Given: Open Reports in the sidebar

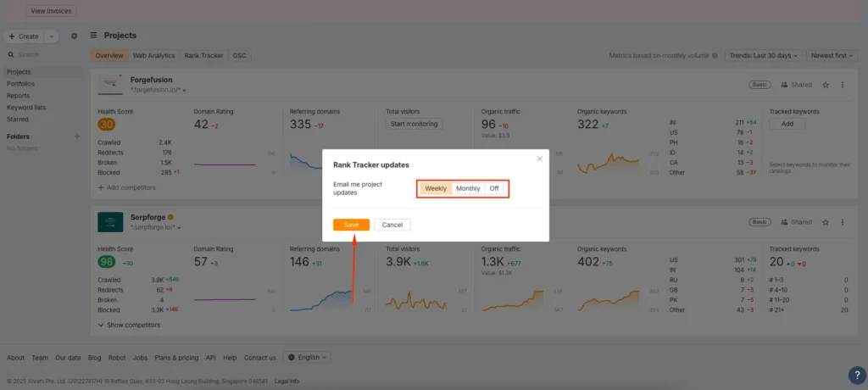Looking at the screenshot, I should (19, 95).
